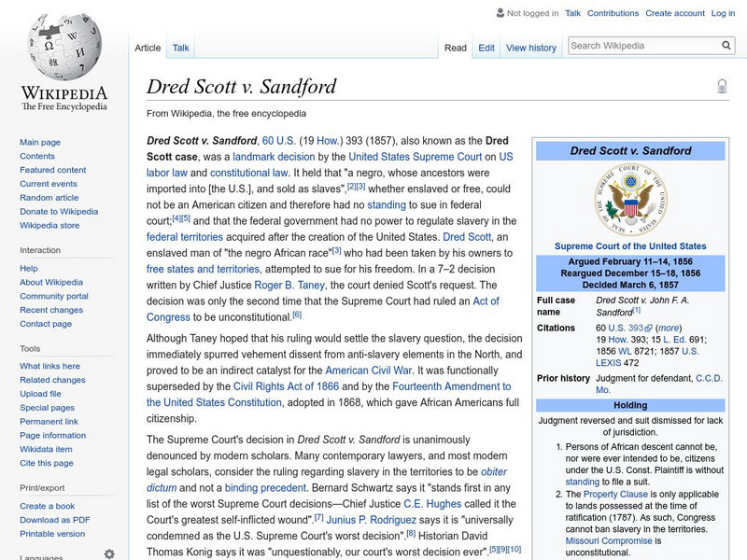Click Upload file
This screenshot has width=747, height=560.
(40, 393)
